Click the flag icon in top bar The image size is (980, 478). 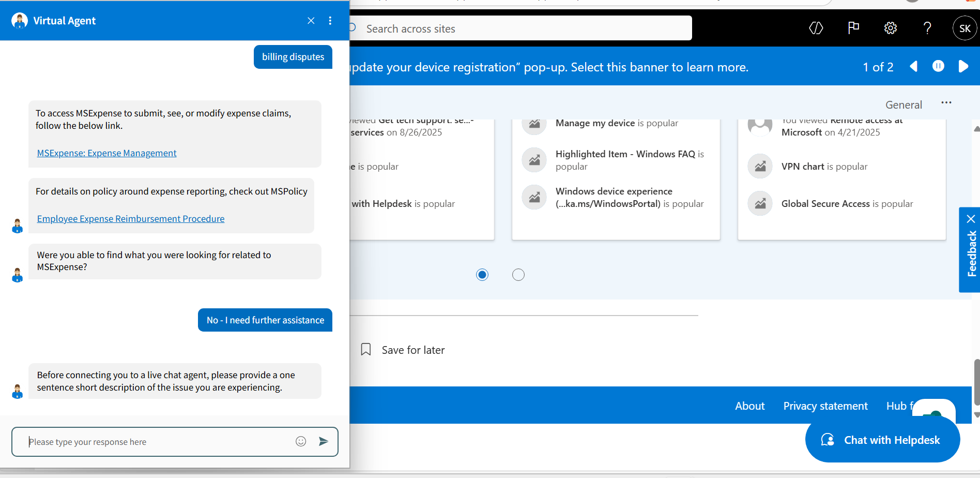pyautogui.click(x=853, y=28)
